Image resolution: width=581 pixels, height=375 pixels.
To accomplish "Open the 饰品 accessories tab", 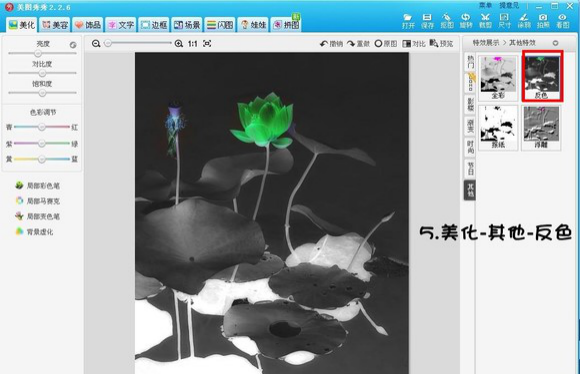I will click(x=88, y=25).
